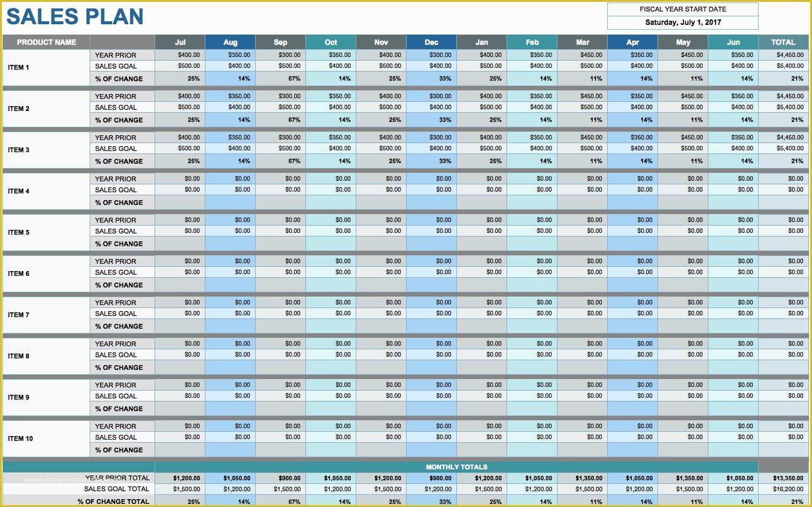This screenshot has width=812, height=507.
Task: Click the ITEM 2 product name cell
Action: [x=47, y=109]
